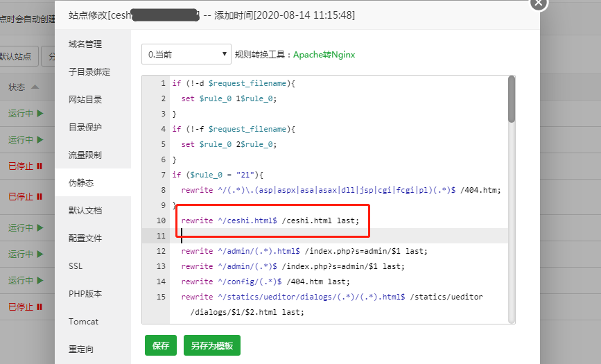
Task: Click the code editor vertical scrollbar thumb
Action: click(512, 100)
